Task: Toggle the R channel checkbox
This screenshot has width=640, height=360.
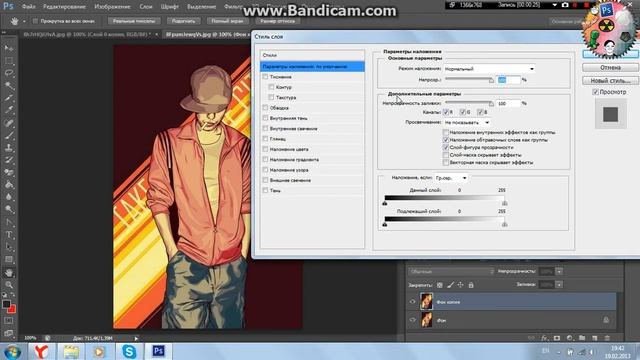Action: click(446, 112)
